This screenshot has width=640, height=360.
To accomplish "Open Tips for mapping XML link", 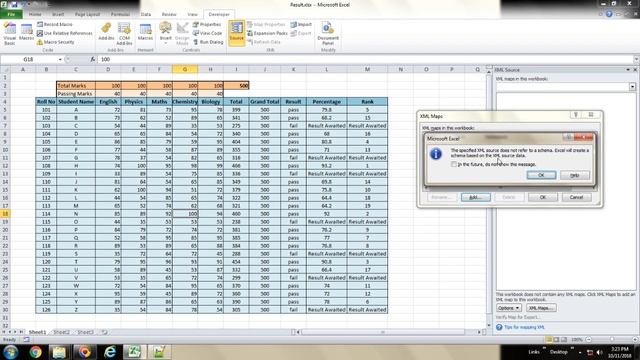I will tap(524, 327).
